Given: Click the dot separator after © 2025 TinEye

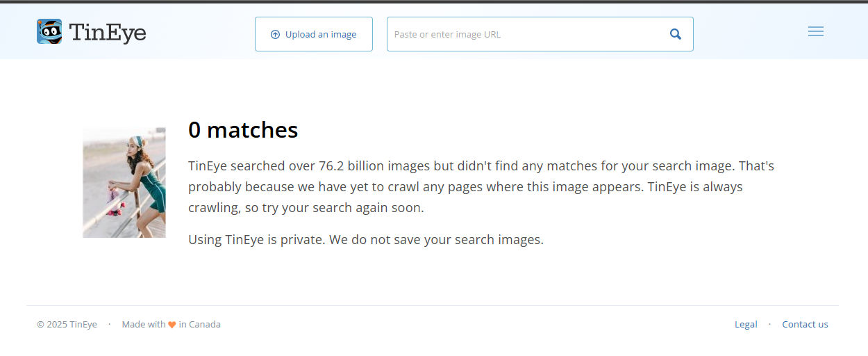Looking at the screenshot, I should (x=109, y=324).
